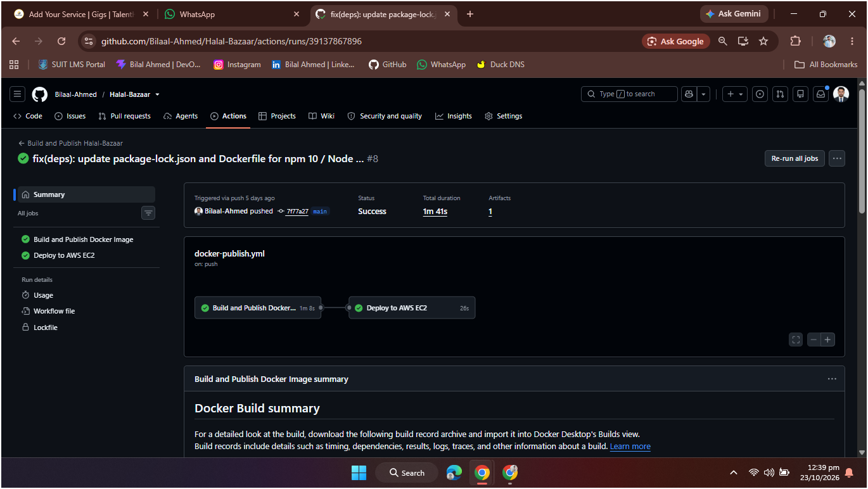This screenshot has width=868, height=489.
Task: Open the GitHub hamburger navigation menu
Action: coord(18,94)
